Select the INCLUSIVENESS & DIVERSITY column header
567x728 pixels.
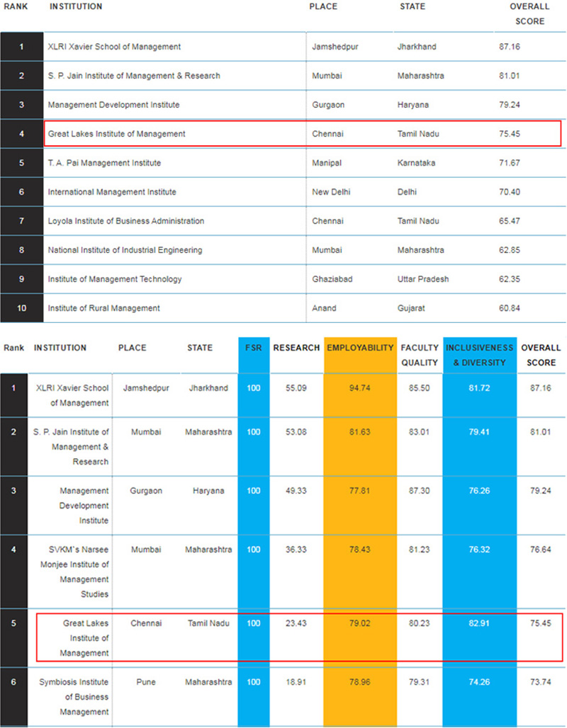click(480, 356)
